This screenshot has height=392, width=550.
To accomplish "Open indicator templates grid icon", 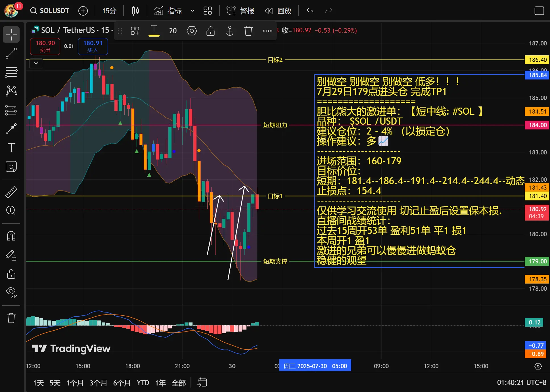I will [x=208, y=11].
